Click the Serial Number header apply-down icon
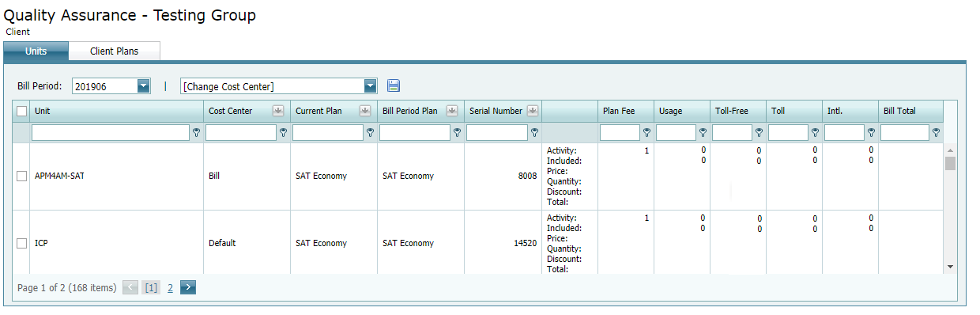This screenshot has height=315, width=980. [x=533, y=111]
